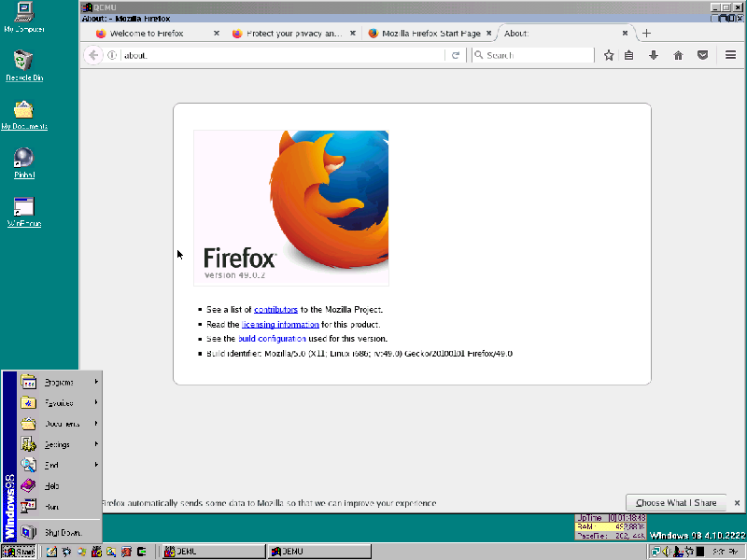This screenshot has height=560, width=747.
Task: Click the volume speaker tray icon
Action: coord(666,552)
